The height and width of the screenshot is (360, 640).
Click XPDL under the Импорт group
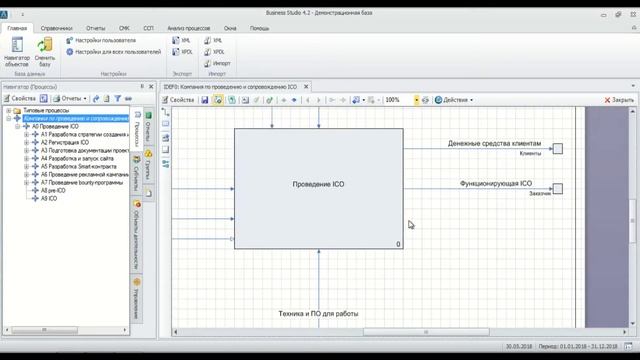(214, 52)
